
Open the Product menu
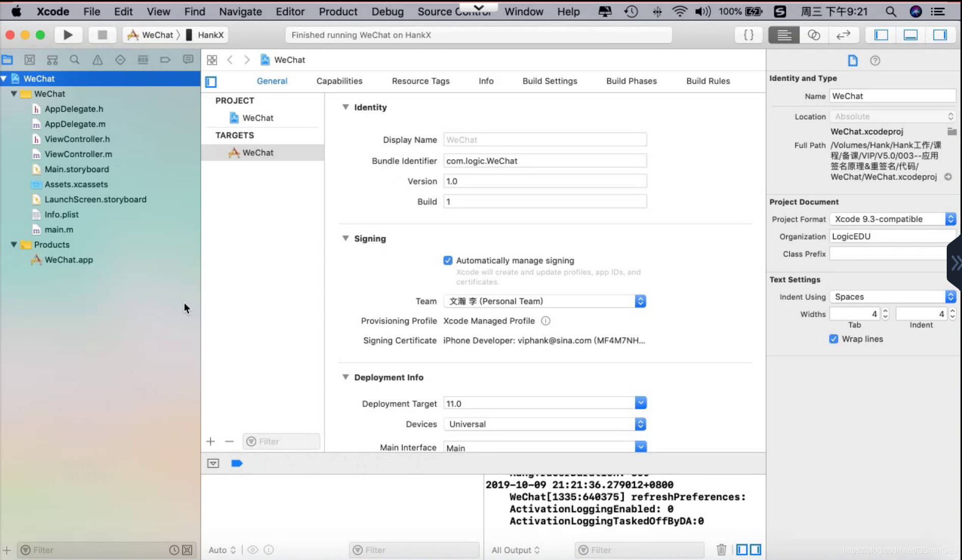pos(338,11)
